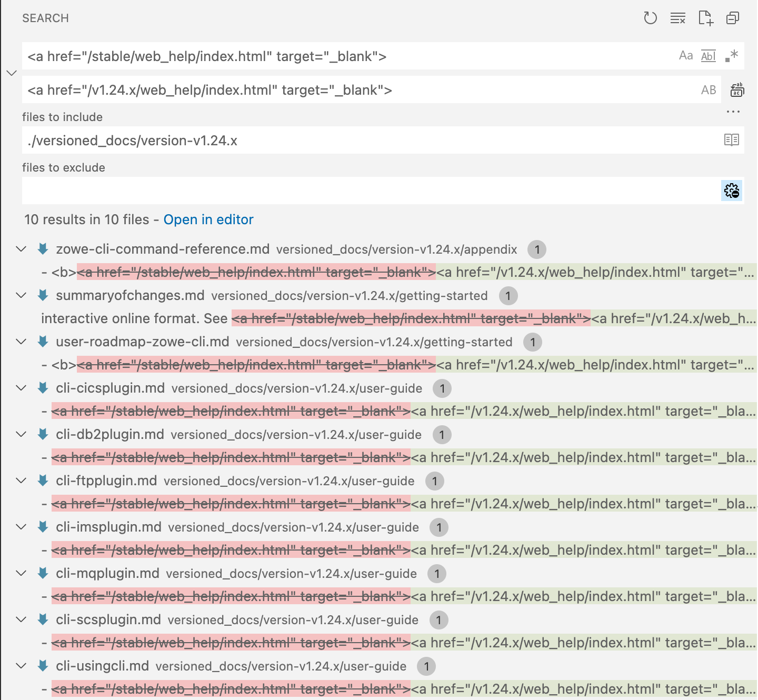Viewport: 758px width, 700px height.
Task: Toggle use exclude settings and ignore files
Action: [x=732, y=191]
